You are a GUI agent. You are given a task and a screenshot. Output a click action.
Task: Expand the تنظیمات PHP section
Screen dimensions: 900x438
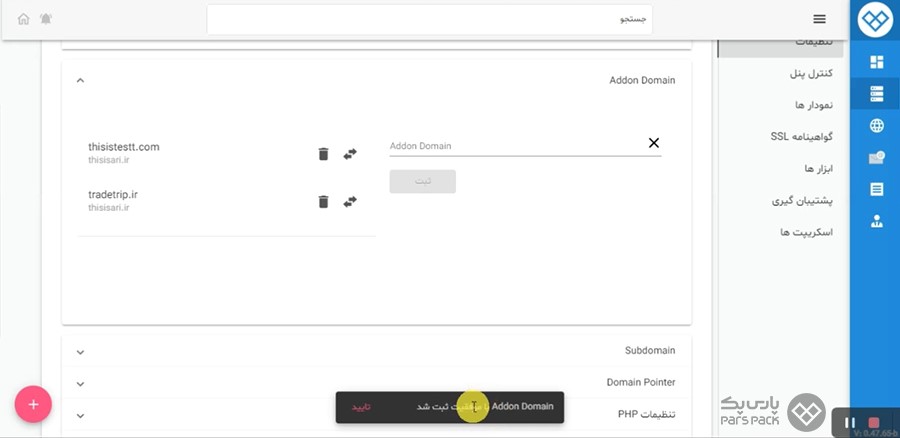tap(80, 416)
